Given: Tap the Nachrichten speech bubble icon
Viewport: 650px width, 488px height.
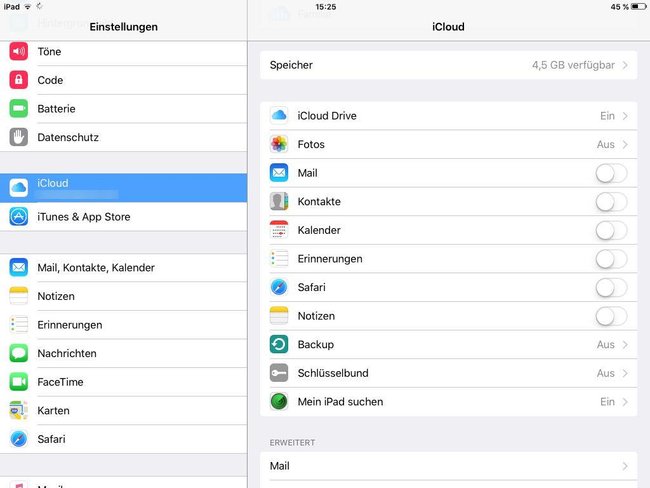Looking at the screenshot, I should click(x=19, y=353).
